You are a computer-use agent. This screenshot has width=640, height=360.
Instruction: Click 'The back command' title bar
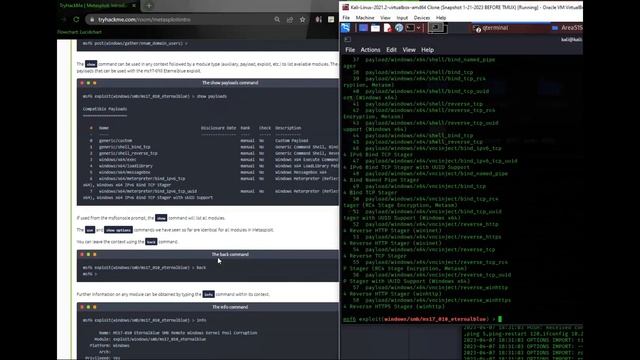208,254
